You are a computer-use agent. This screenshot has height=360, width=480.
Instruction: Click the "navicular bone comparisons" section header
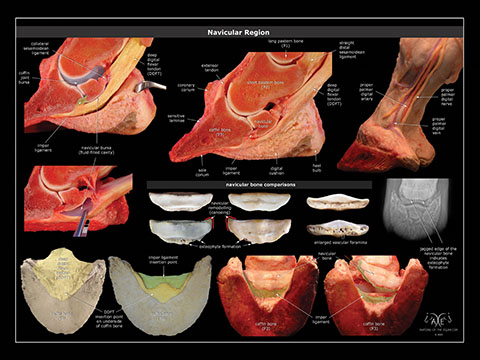click(259, 185)
